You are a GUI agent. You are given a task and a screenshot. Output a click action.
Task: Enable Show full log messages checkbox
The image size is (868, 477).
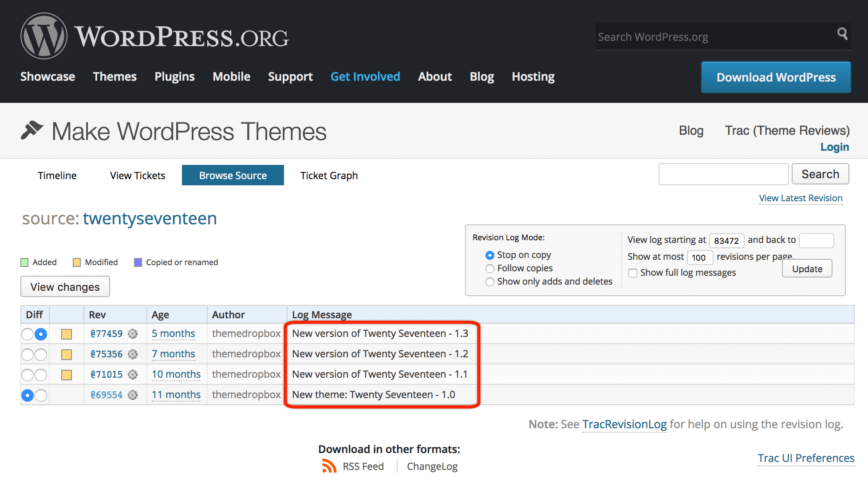633,273
